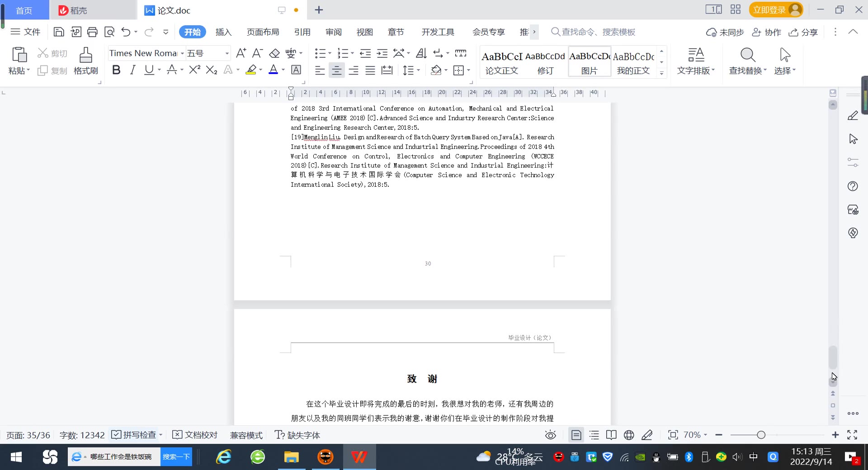Open Print Preview icon
Screen dimensions: 868x470
(109, 32)
